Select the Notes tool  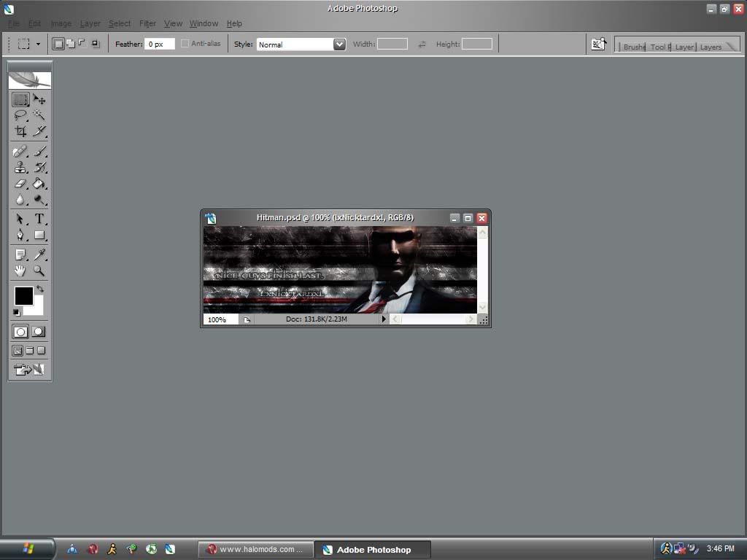[x=20, y=254]
